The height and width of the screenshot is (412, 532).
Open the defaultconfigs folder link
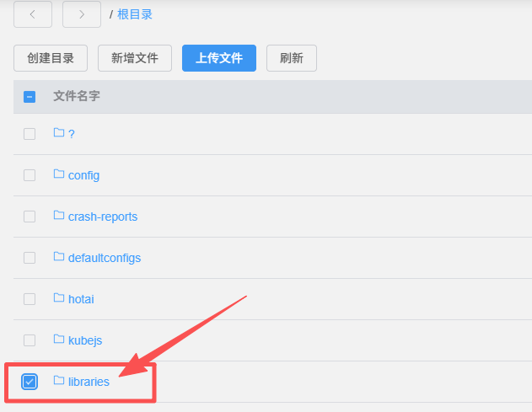[x=105, y=258]
